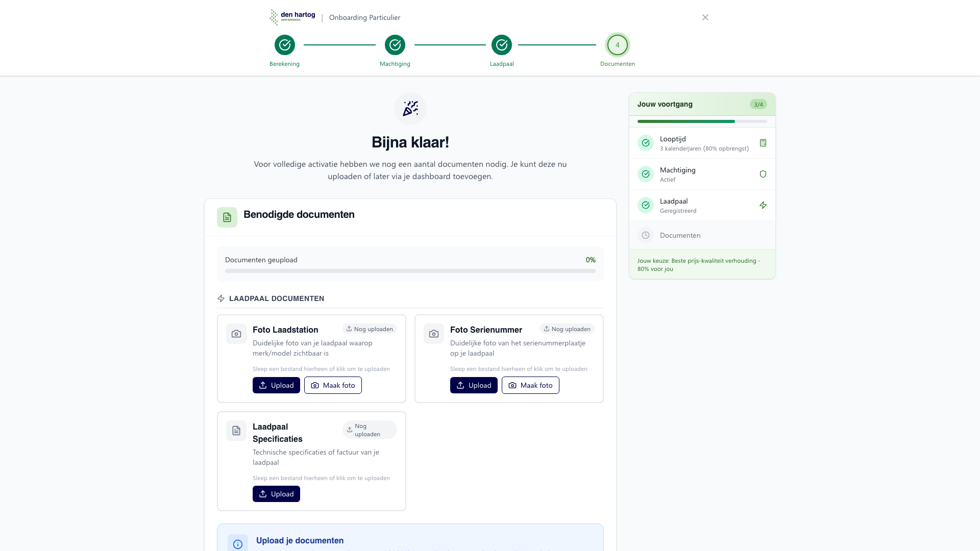This screenshot has width=980, height=551.
Task: Go to step 4 Documenten
Action: (x=617, y=45)
